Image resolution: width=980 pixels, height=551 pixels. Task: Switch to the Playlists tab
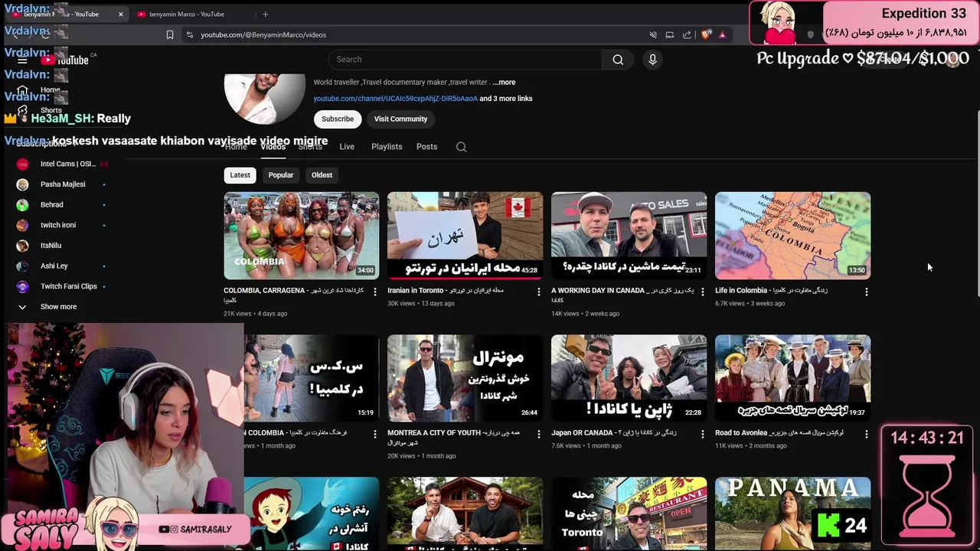tap(387, 147)
